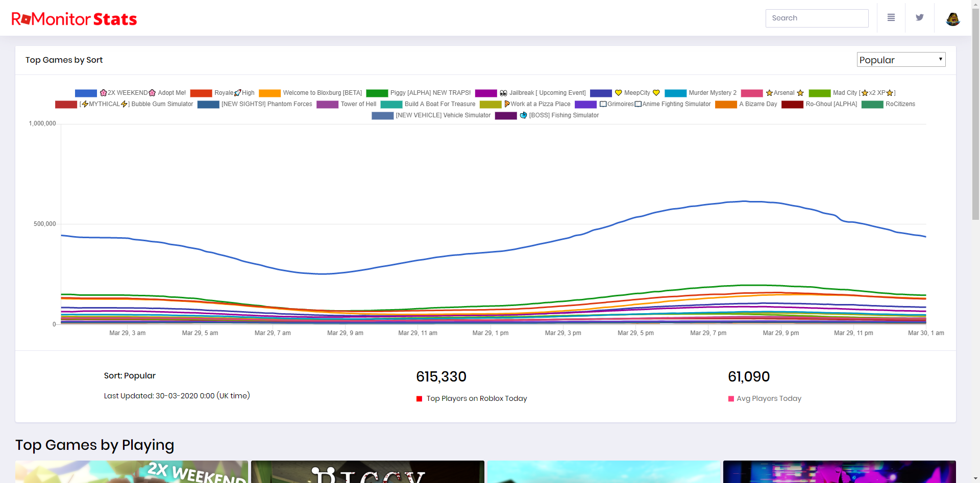Click the 61,090 average players value

pos(749,377)
